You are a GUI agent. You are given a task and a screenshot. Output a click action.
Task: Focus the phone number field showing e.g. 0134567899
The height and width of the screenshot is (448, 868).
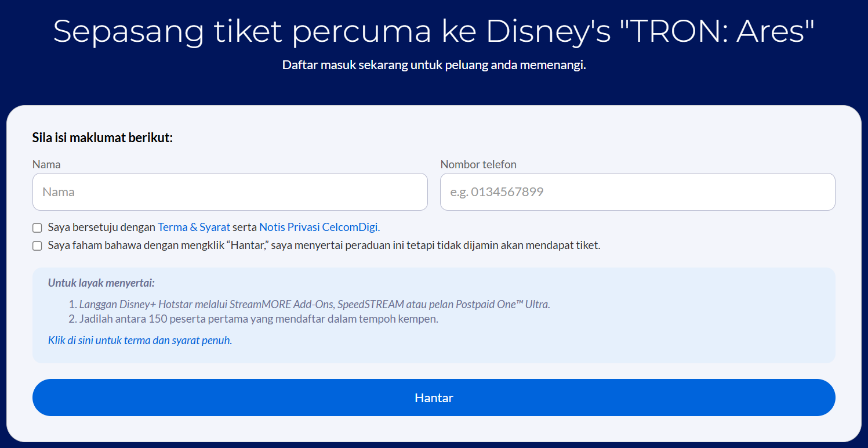[x=637, y=192]
